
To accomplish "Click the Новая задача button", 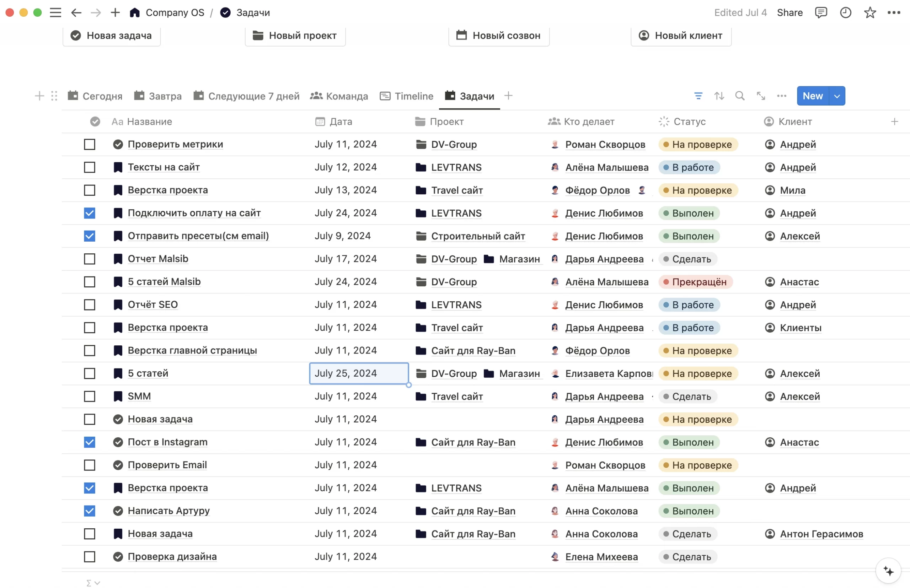I will 112,36.
